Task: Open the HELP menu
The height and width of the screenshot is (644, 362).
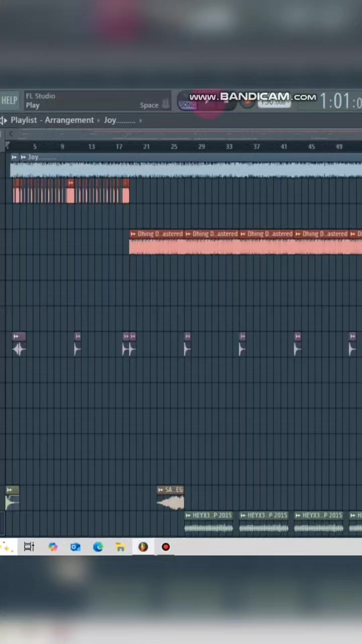Action: click(9, 101)
